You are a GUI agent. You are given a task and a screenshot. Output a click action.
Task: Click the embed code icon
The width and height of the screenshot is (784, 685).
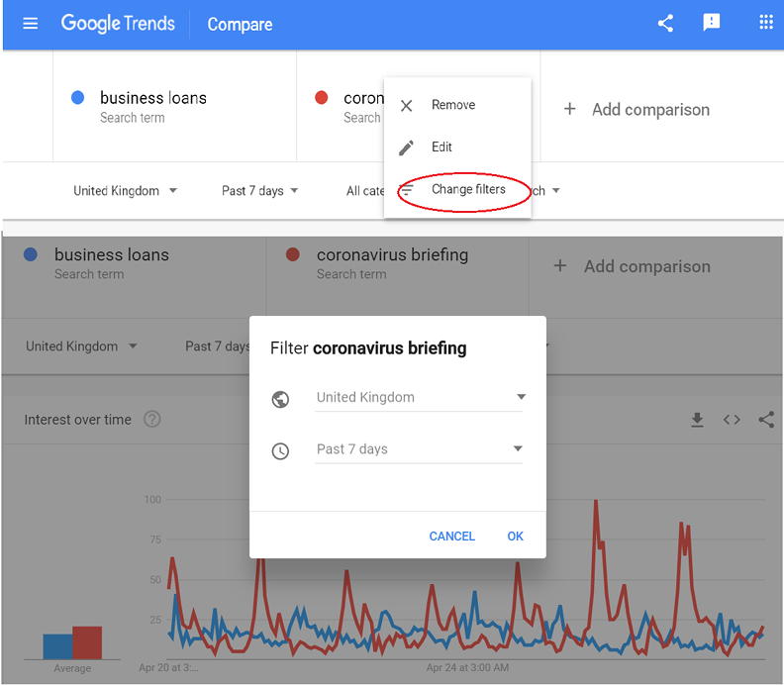(x=732, y=420)
